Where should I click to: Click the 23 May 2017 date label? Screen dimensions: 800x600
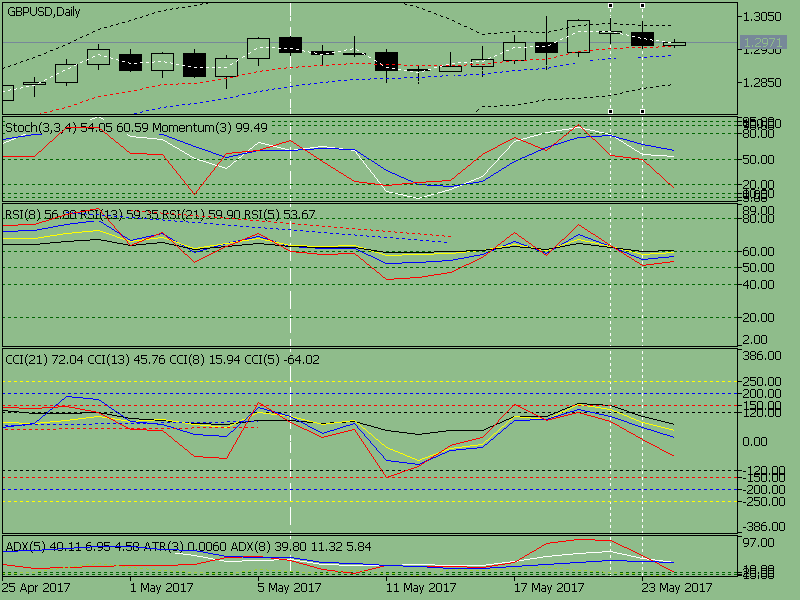[677, 588]
